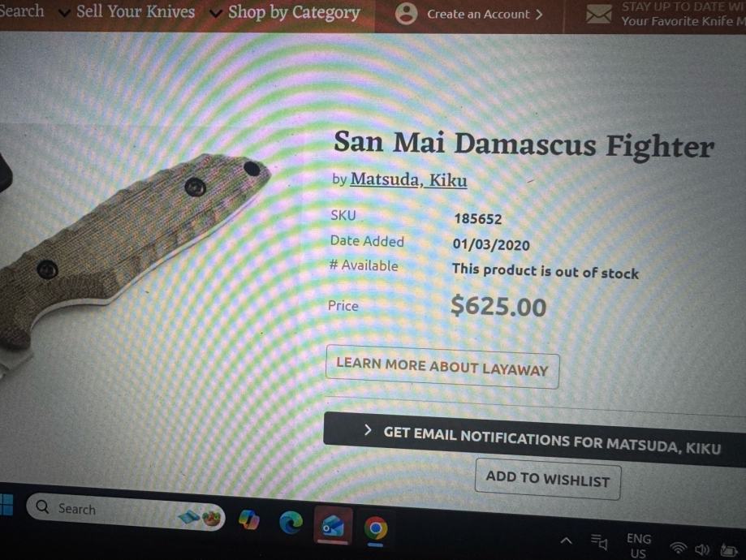Click the newsletter envelope icon

click(598, 15)
